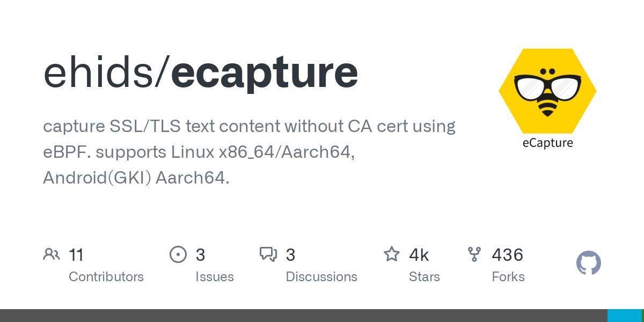Image resolution: width=644 pixels, height=322 pixels.
Task: Open the "Issues" label
Action: coord(215,277)
